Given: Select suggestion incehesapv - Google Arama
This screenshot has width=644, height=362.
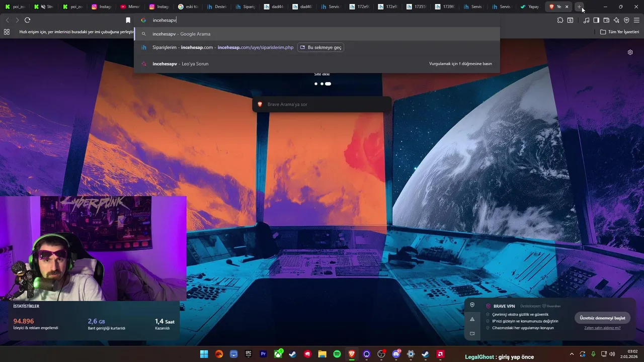Looking at the screenshot, I should click(317, 34).
